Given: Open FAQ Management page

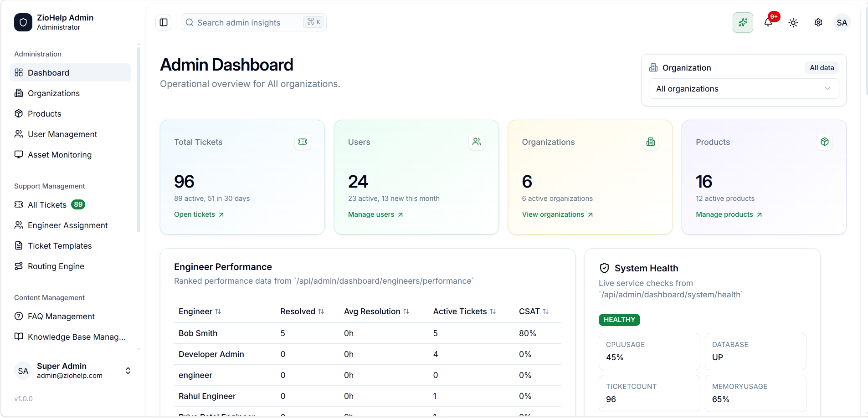Looking at the screenshot, I should coord(70,316).
